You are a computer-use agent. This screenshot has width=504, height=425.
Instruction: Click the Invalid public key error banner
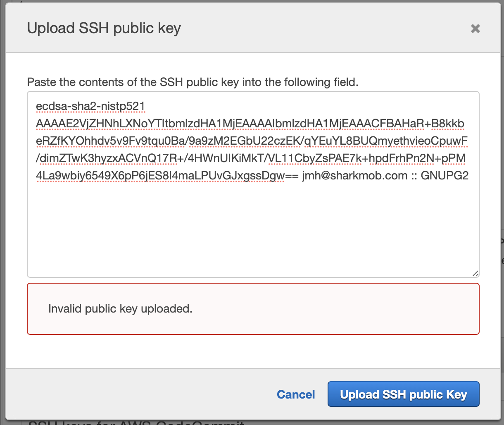120,309
